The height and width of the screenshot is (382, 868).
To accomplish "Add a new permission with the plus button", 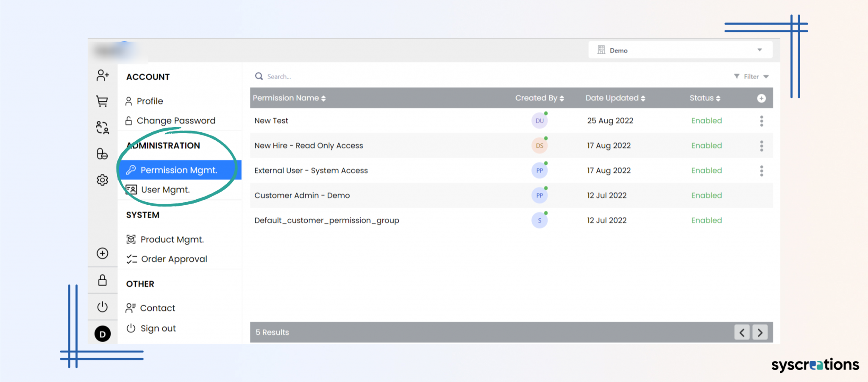I will 761,98.
